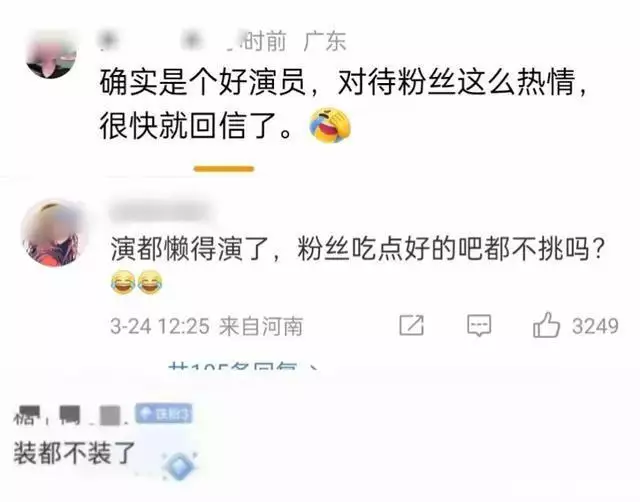Tap the blue diamond icon next to 装都不装了
Screen dimensions: 640x502
[179, 466]
